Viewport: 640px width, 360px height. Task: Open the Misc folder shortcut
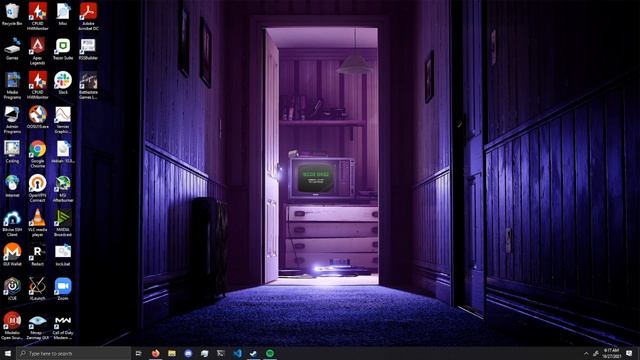click(x=63, y=14)
